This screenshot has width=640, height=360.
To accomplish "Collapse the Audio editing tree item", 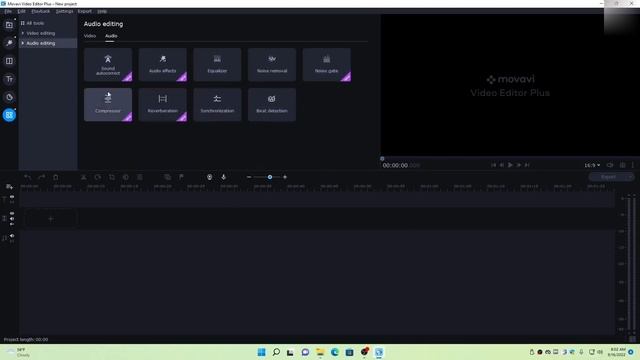I will tap(23, 43).
